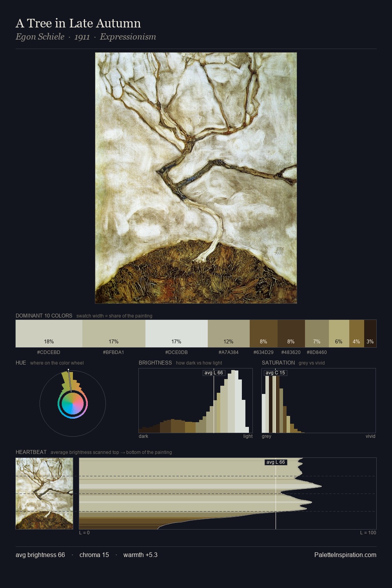
Task: Click the 'HUE' section heading
Action: (21, 363)
